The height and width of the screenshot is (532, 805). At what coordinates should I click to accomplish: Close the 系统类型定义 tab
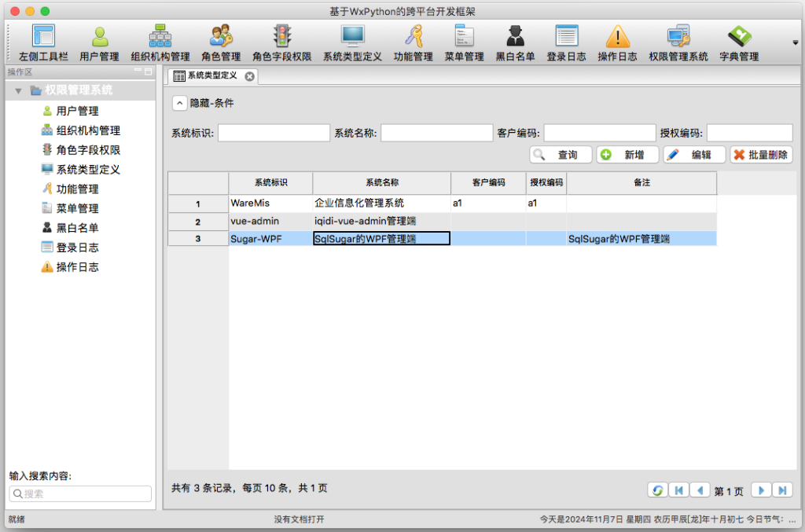point(249,76)
